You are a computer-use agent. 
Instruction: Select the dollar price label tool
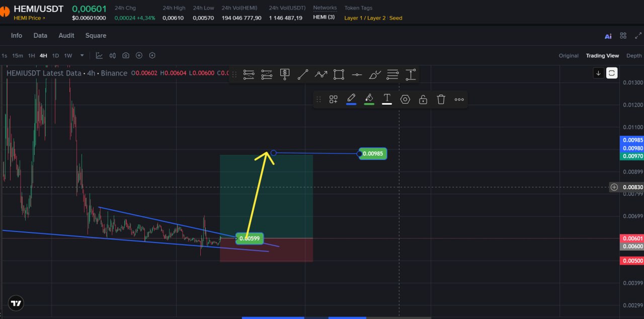tap(285, 74)
